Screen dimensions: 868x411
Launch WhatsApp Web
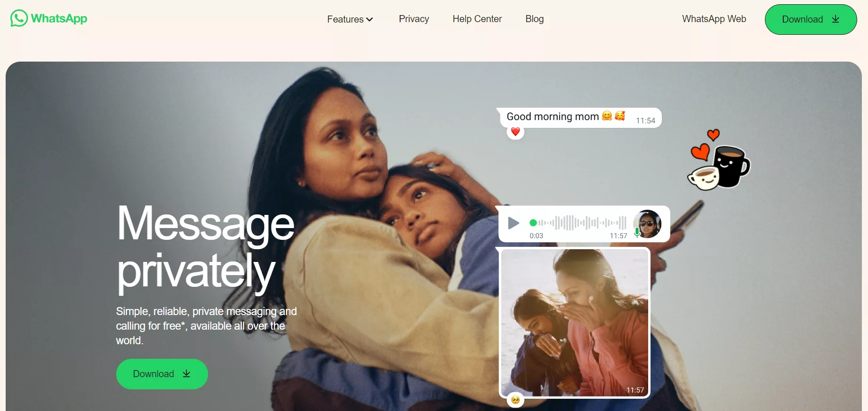714,19
